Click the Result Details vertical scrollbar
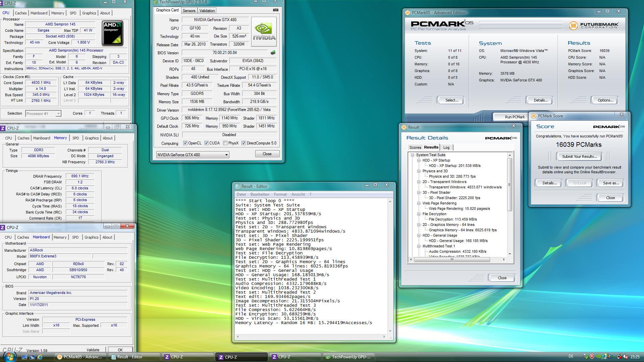This screenshot has width=644, height=362. (x=509, y=204)
